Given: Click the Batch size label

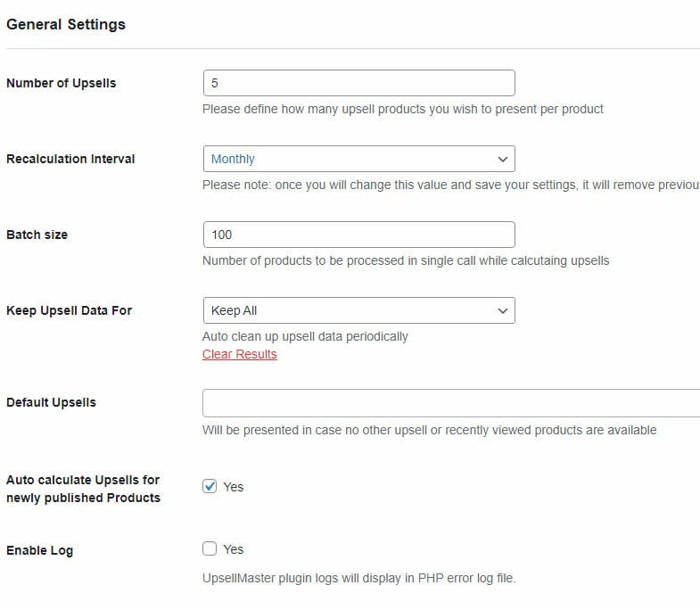Looking at the screenshot, I should pyautogui.click(x=37, y=235).
